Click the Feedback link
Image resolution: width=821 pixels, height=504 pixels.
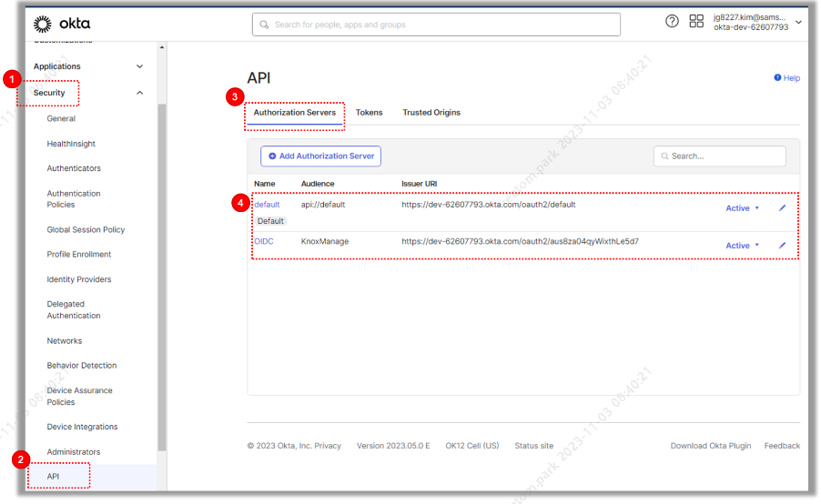(782, 446)
